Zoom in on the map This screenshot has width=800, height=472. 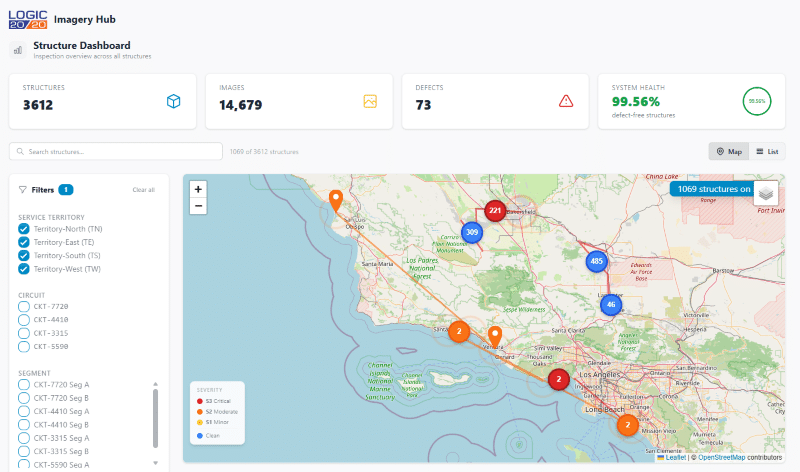click(x=198, y=189)
